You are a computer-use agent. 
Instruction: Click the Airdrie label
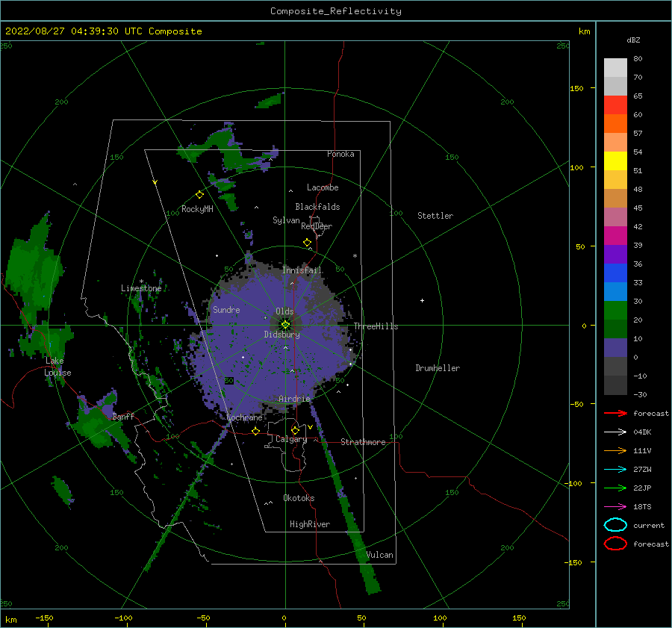tap(294, 399)
